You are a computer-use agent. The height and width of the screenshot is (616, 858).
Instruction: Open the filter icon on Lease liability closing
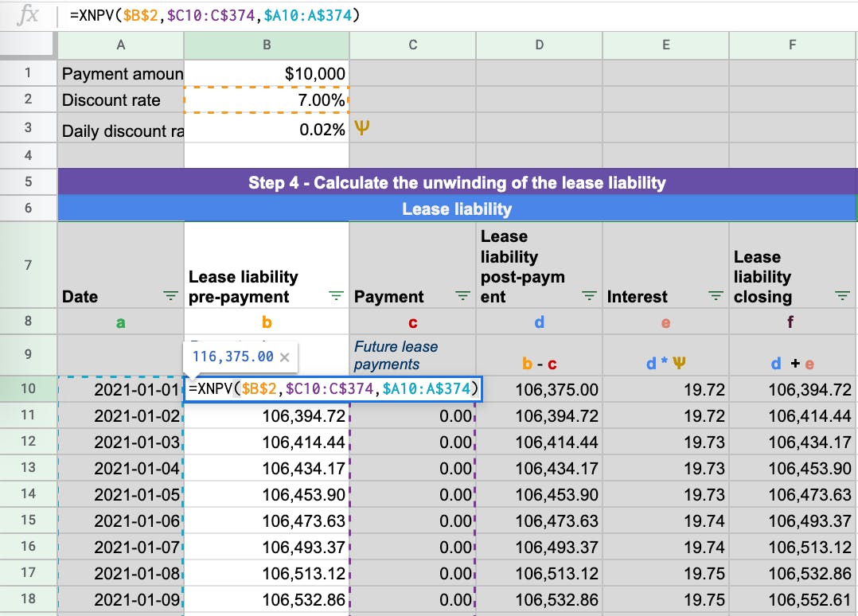click(842, 296)
